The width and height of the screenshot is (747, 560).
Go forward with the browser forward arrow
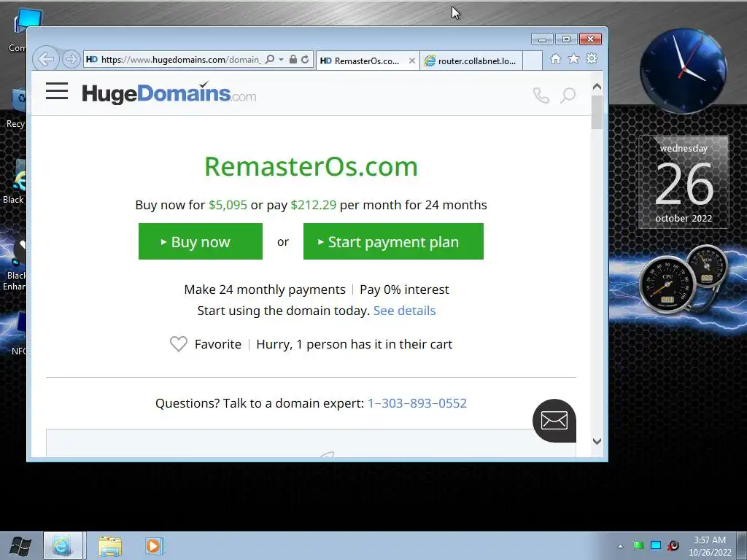point(71,59)
